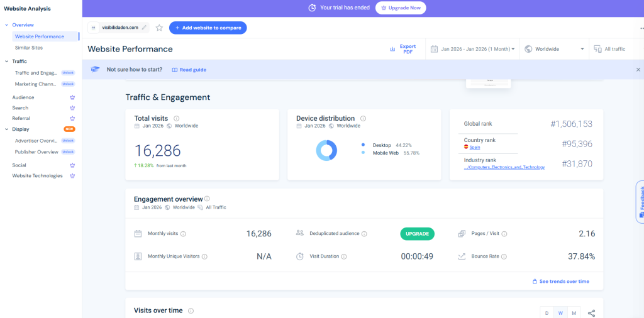The height and width of the screenshot is (318, 644).
Task: Open the Jan 2026 date range dropdown
Action: [x=473, y=49]
